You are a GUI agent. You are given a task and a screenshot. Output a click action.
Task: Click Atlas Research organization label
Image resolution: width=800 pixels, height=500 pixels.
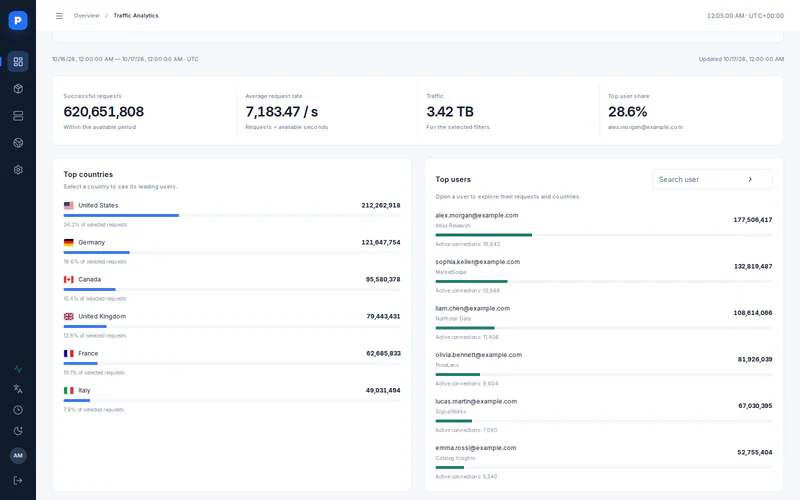(x=453, y=226)
